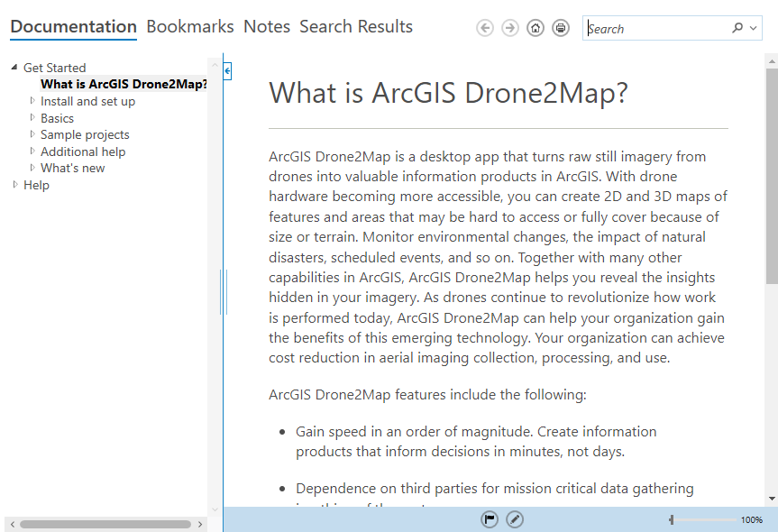Collapse the contents pane with the arrow
The image size is (778, 532).
227,70
